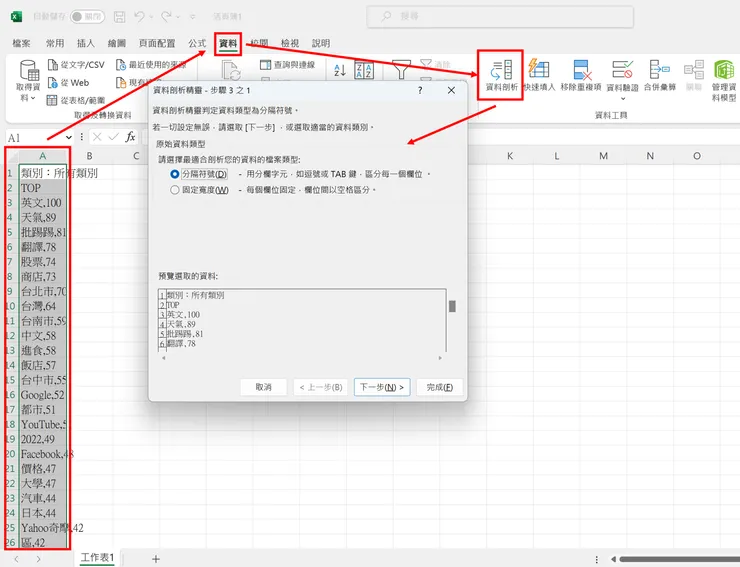Click the fx insert function icon
Screen dimensions: 740x567
(130, 137)
